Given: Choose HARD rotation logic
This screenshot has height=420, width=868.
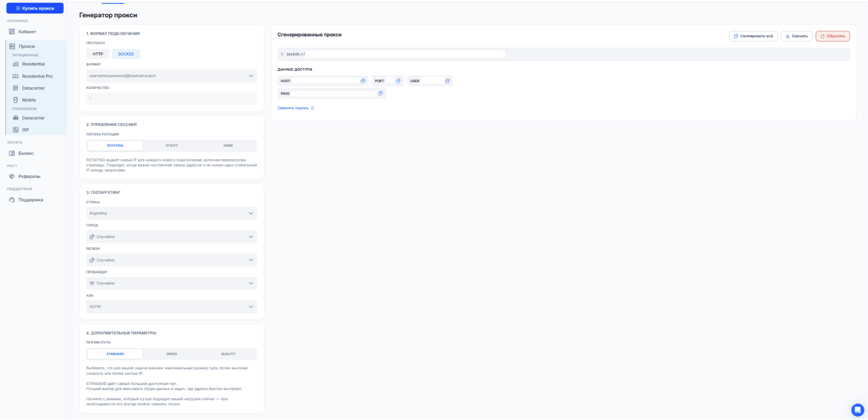Looking at the screenshot, I should [228, 146].
